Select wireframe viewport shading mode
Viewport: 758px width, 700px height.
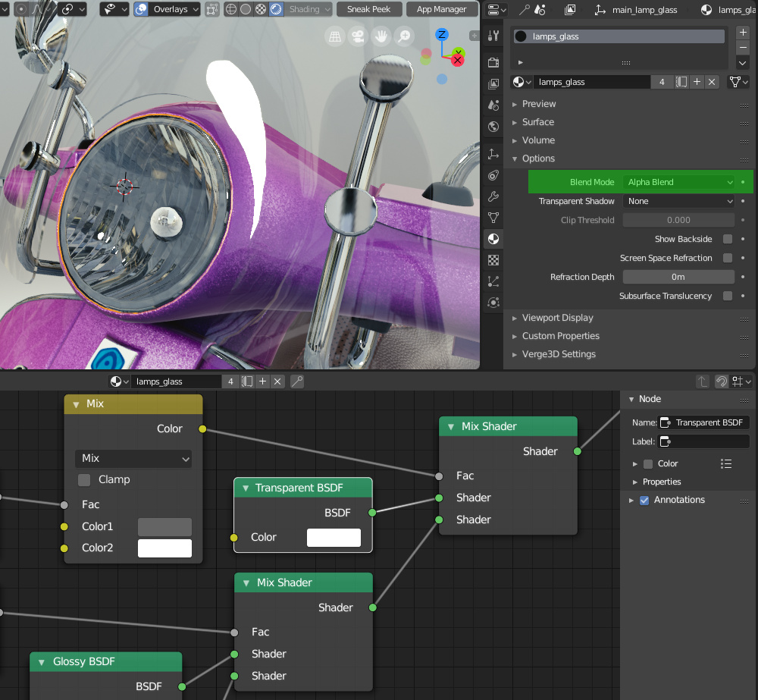click(230, 10)
